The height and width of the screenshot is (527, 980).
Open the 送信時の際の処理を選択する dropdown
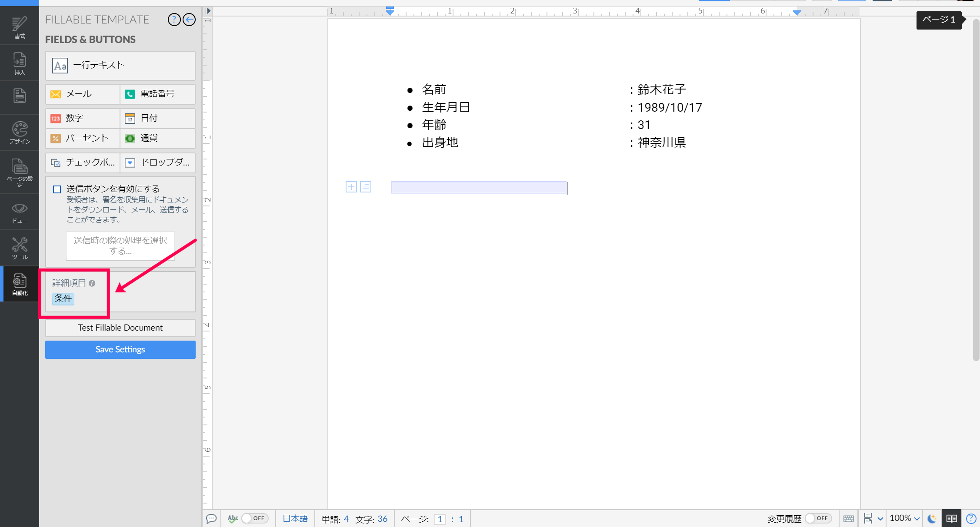tap(120, 245)
